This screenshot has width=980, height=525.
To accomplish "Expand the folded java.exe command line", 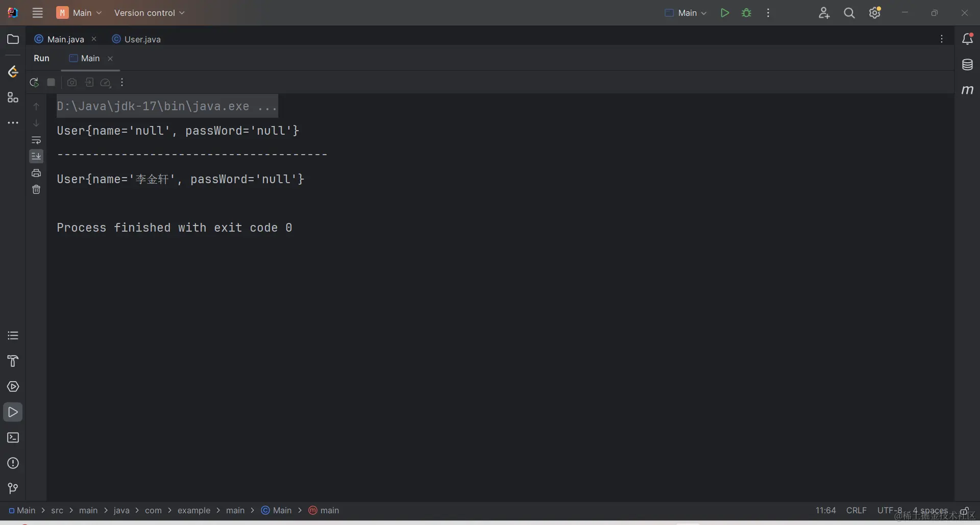I will tap(167, 106).
